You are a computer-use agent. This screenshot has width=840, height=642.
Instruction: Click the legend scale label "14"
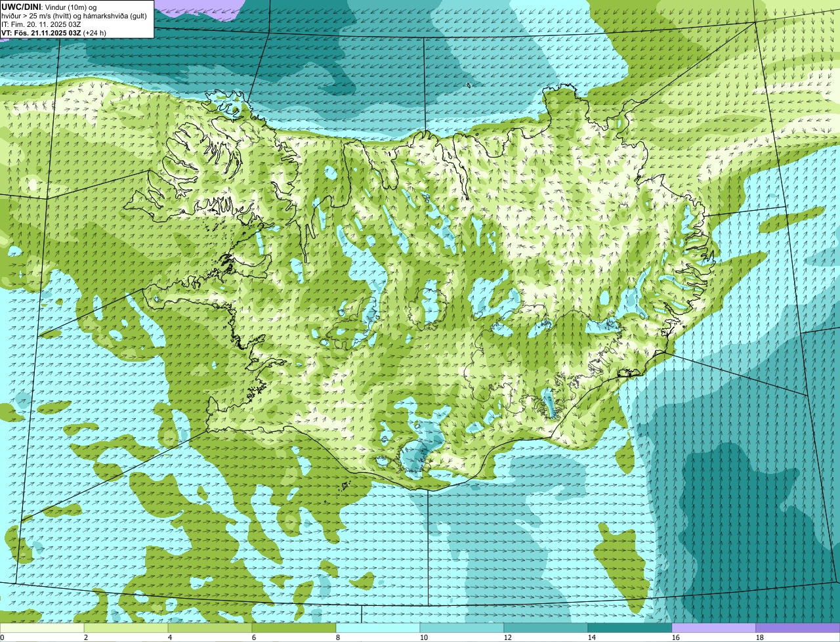592,637
